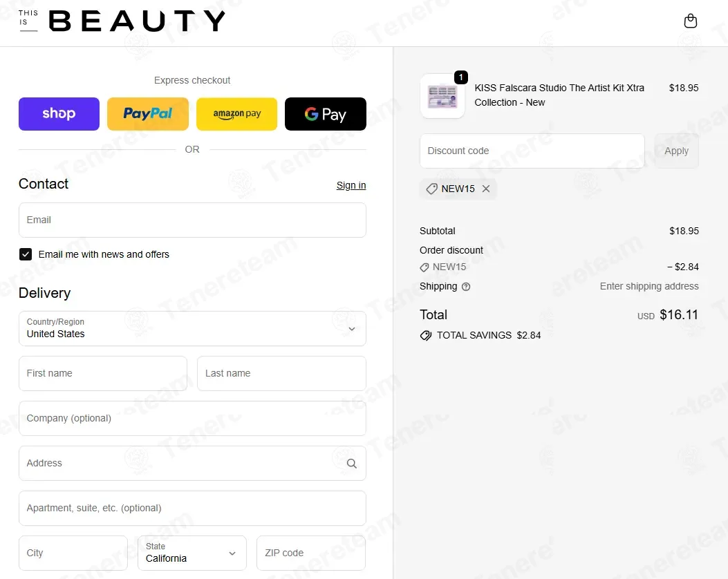Click the Delivery section heading
This screenshot has height=579, width=728.
44,293
